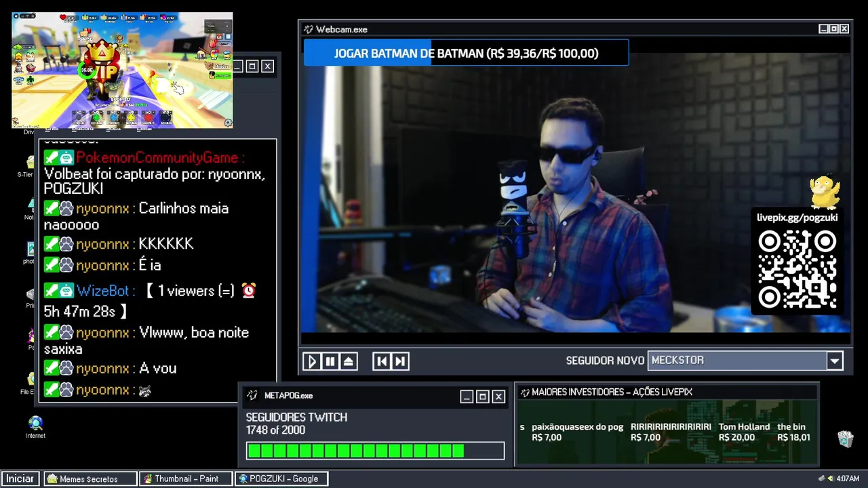868x488 pixels.
Task: Click the R$ 18,01 donation amount
Action: [793, 438]
